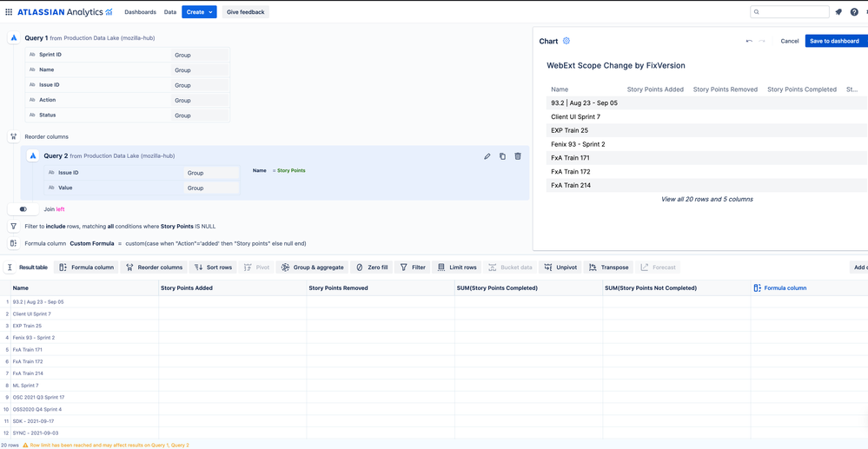868x449 pixels.
Task: Open the Dashboards menu
Action: pos(140,11)
